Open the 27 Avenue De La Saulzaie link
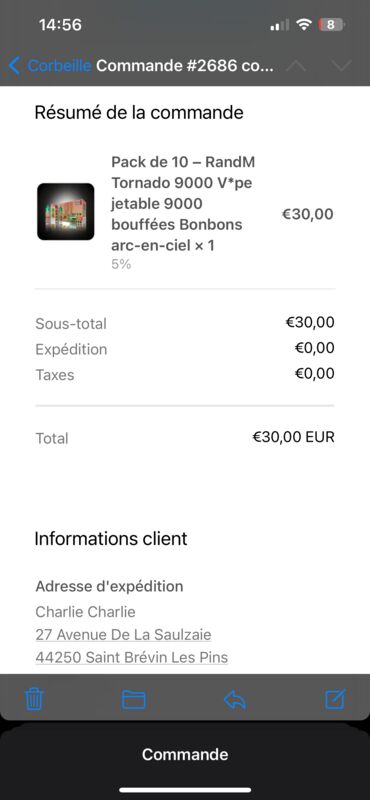Image resolution: width=370 pixels, height=800 pixels. point(124,635)
